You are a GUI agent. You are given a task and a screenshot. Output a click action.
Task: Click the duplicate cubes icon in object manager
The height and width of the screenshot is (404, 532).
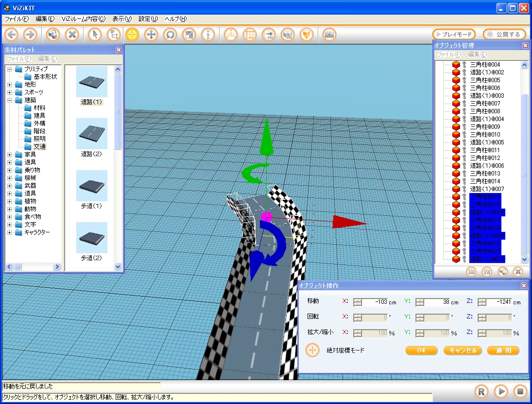pos(502,272)
